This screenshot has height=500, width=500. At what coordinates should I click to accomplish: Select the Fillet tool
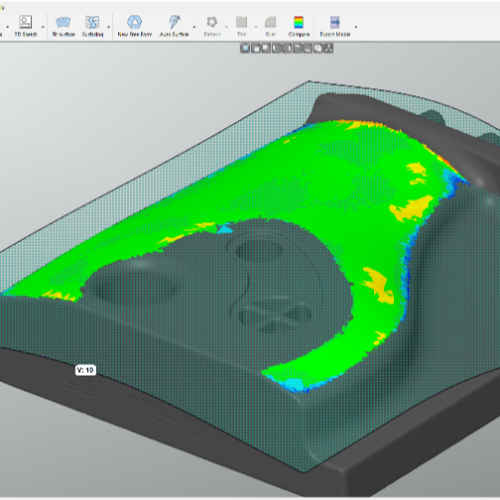point(271,26)
